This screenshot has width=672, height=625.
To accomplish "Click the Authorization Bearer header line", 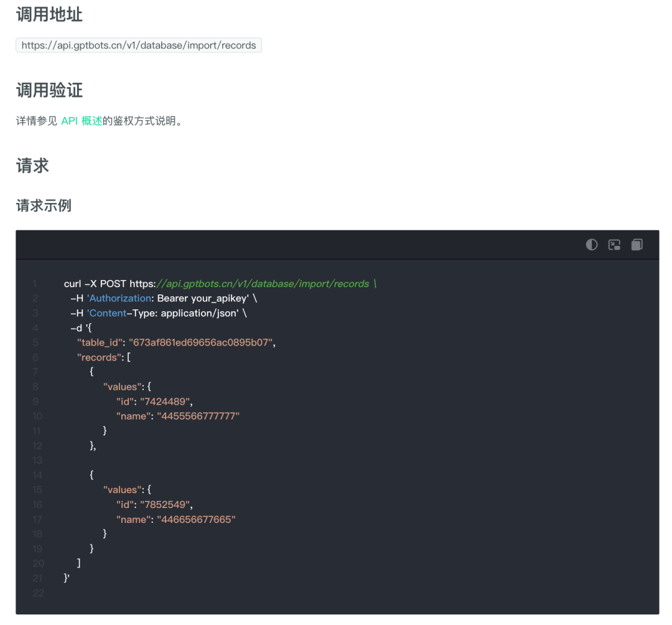I will (x=164, y=298).
